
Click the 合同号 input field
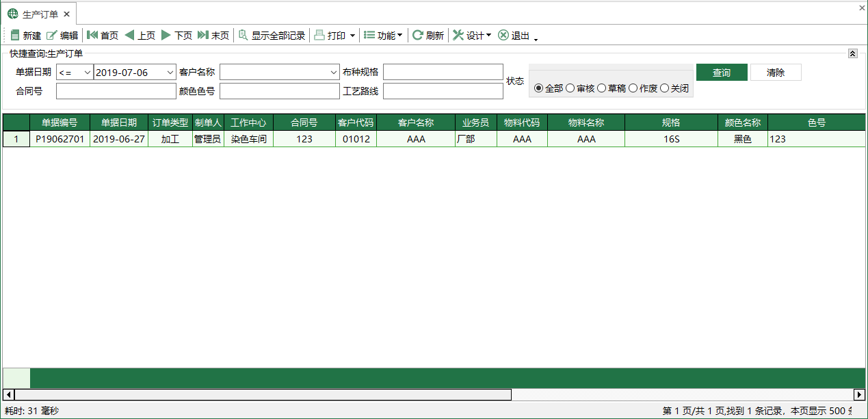(x=116, y=91)
